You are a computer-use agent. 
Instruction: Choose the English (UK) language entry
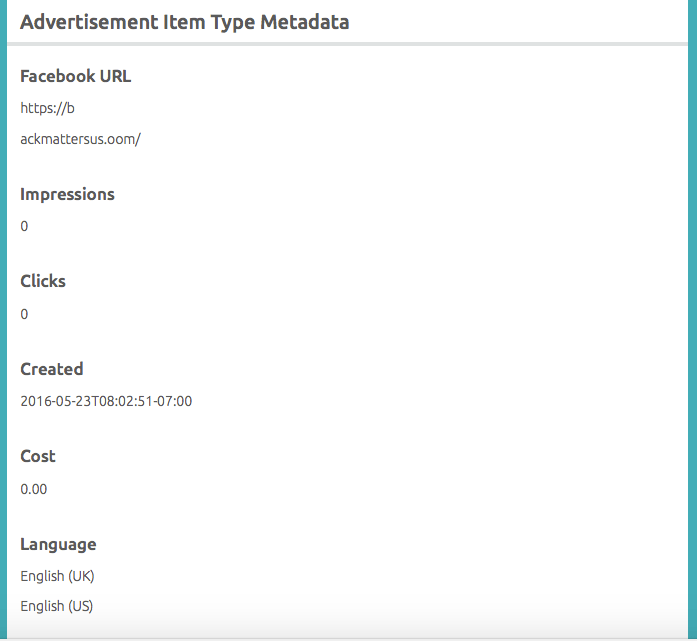pos(58,576)
